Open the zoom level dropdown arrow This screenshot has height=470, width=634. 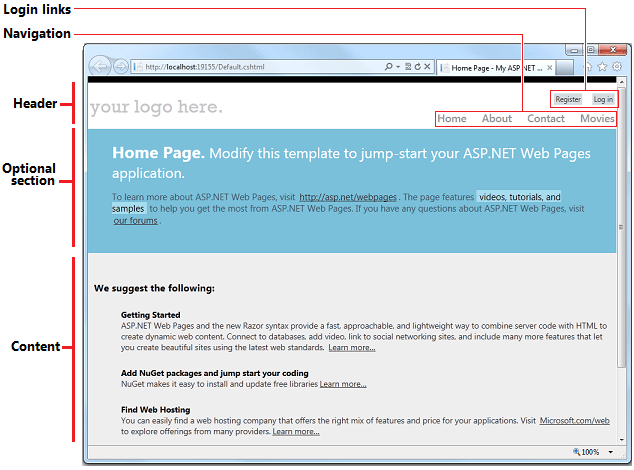pyautogui.click(x=610, y=453)
